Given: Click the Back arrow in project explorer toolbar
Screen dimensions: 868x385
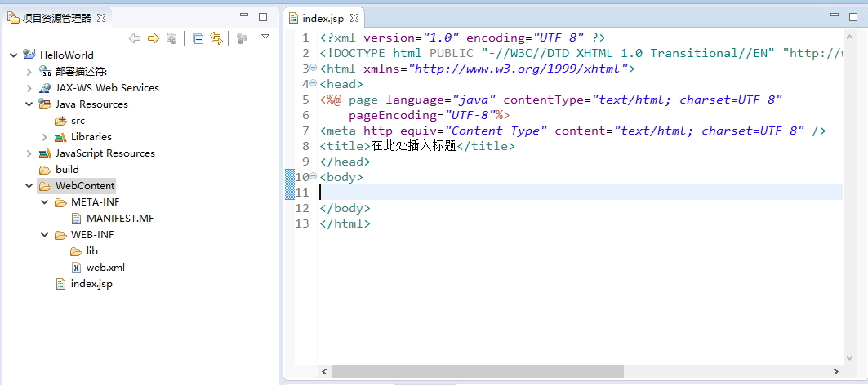Looking at the screenshot, I should click(x=134, y=38).
